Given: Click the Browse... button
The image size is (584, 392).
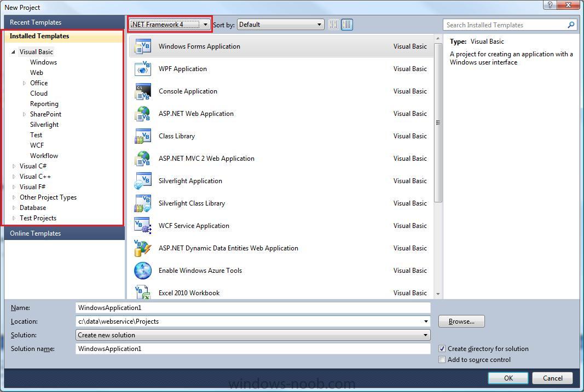Looking at the screenshot, I should click(461, 321).
